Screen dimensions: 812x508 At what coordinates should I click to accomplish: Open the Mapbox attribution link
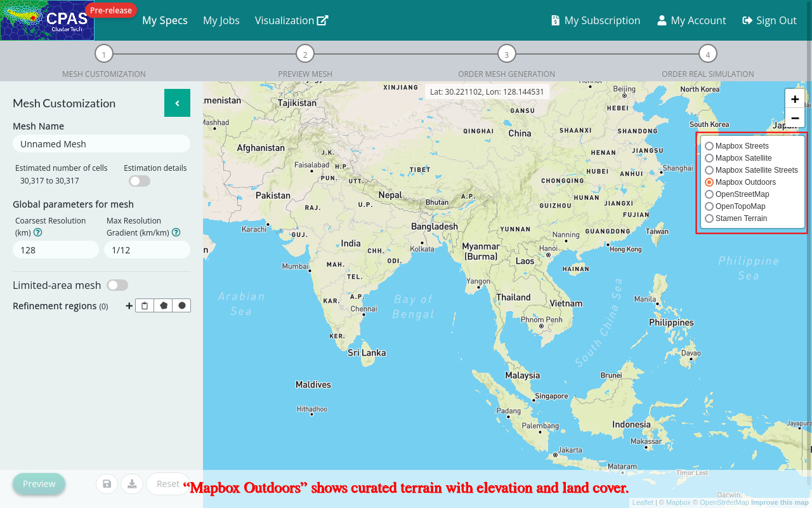678,502
